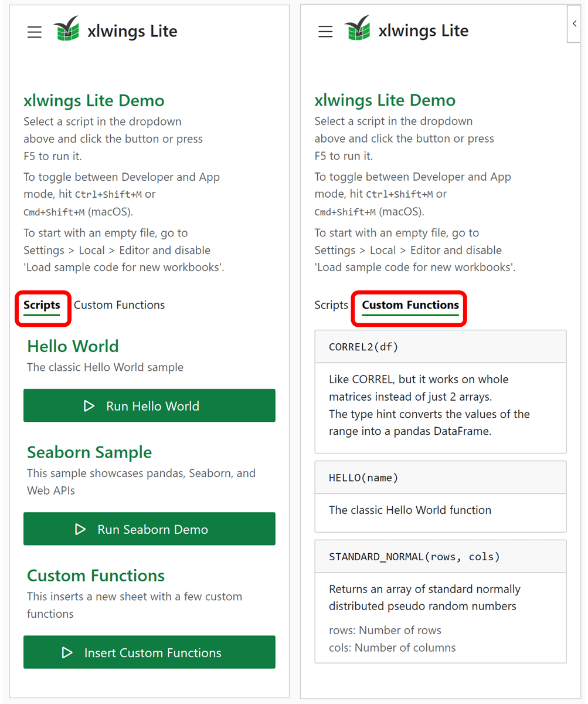Run the Hello World script
This screenshot has height=704, width=588.
point(149,405)
